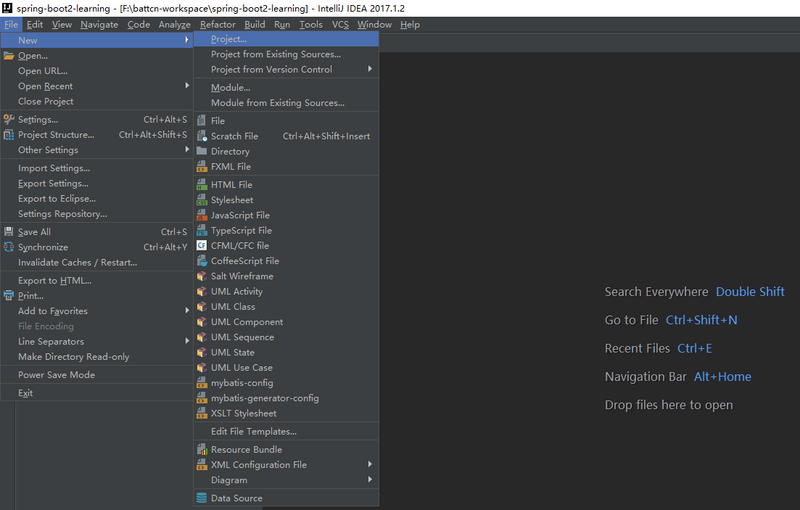Viewport: 800px width, 510px height.
Task: Expand the Add to Favorites submenu arrow
Action: (x=187, y=310)
